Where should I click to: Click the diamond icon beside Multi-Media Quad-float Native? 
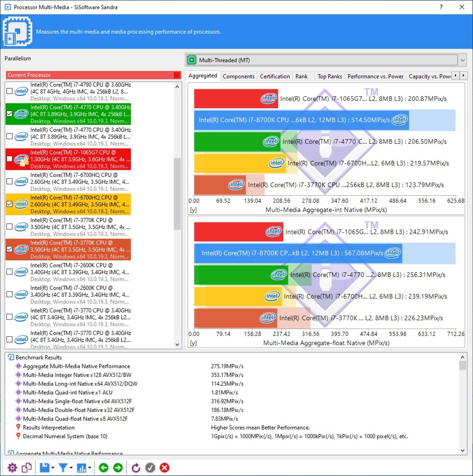18,419
